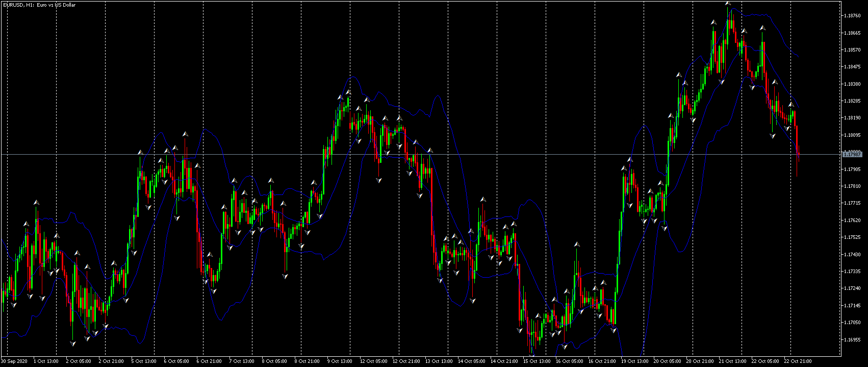
Task: Click the 21 Oct 13:00 time label
Action: (733, 361)
